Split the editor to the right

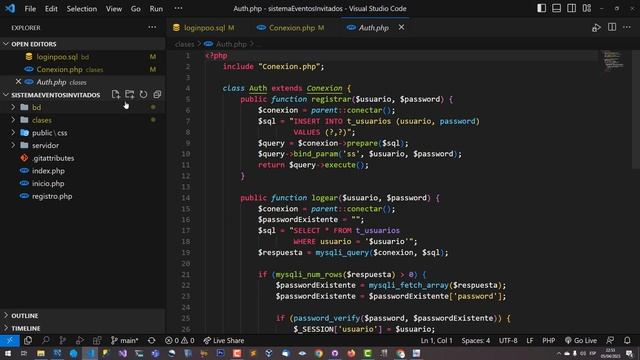[612, 27]
